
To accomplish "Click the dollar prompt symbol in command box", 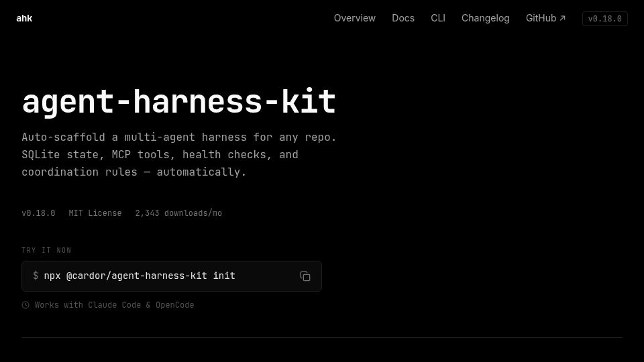I will (36, 276).
